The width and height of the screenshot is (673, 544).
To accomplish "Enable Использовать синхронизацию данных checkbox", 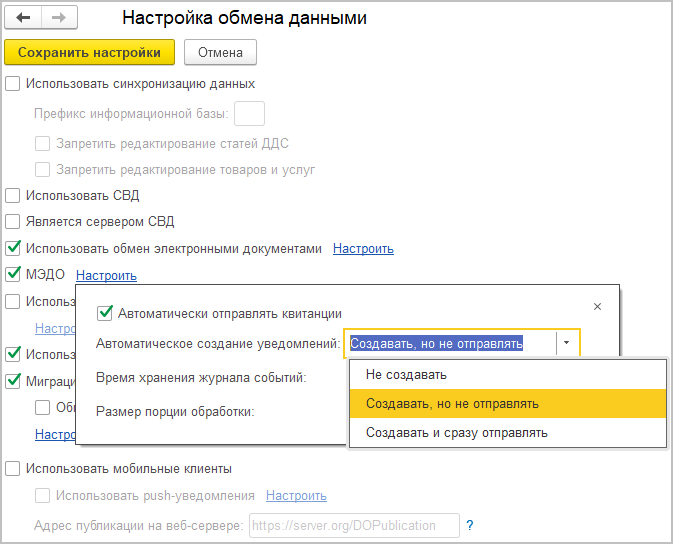I will pos(12,84).
